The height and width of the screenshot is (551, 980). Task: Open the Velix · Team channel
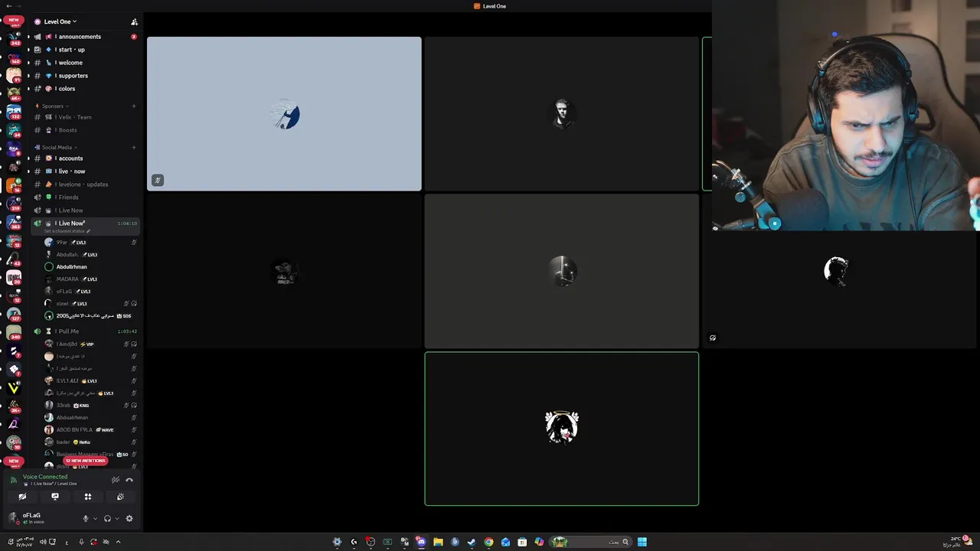84,117
